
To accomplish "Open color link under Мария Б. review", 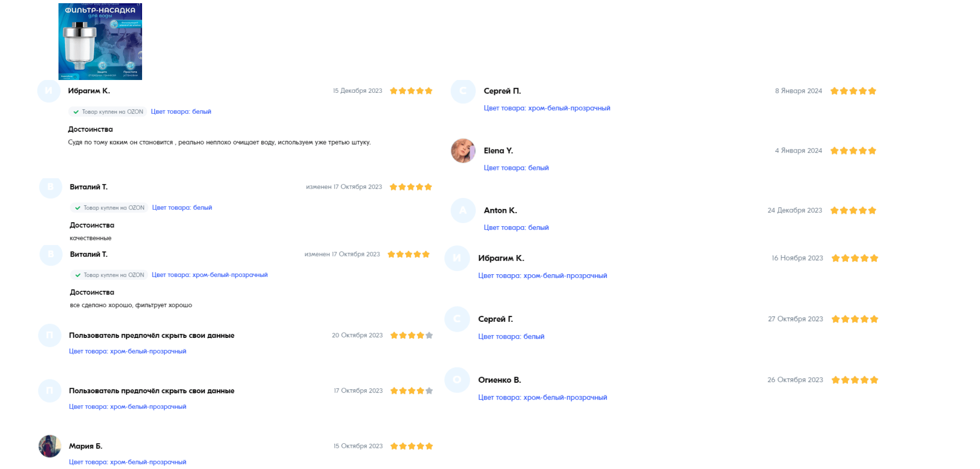I will coord(127,462).
